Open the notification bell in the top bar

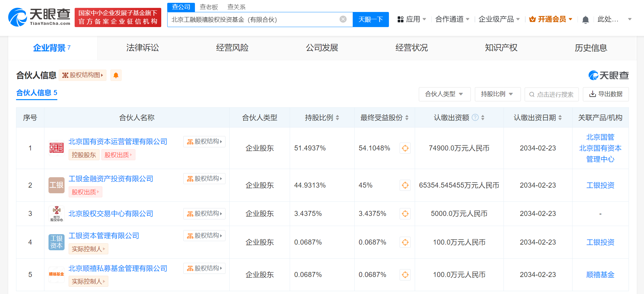point(585,20)
